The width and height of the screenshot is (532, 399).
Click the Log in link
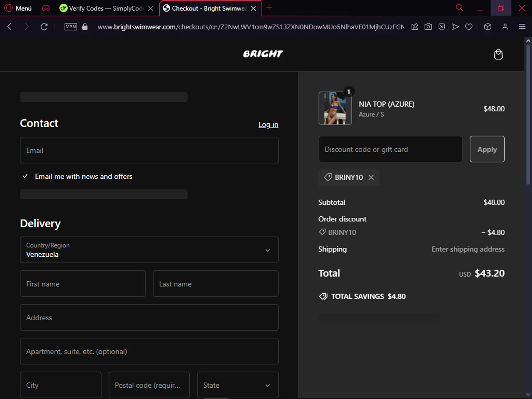click(x=268, y=124)
